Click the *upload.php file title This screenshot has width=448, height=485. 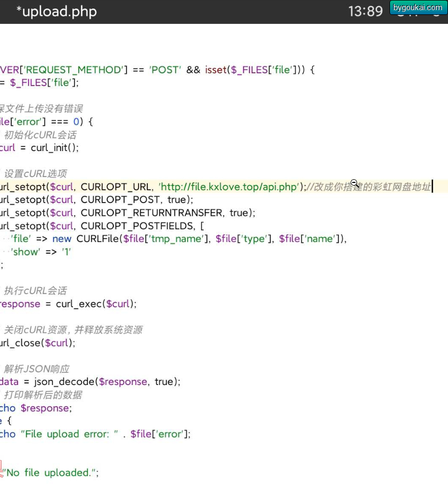[56, 12]
